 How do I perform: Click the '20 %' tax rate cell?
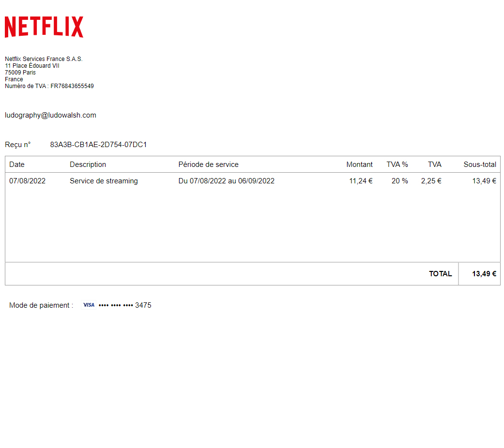399,181
